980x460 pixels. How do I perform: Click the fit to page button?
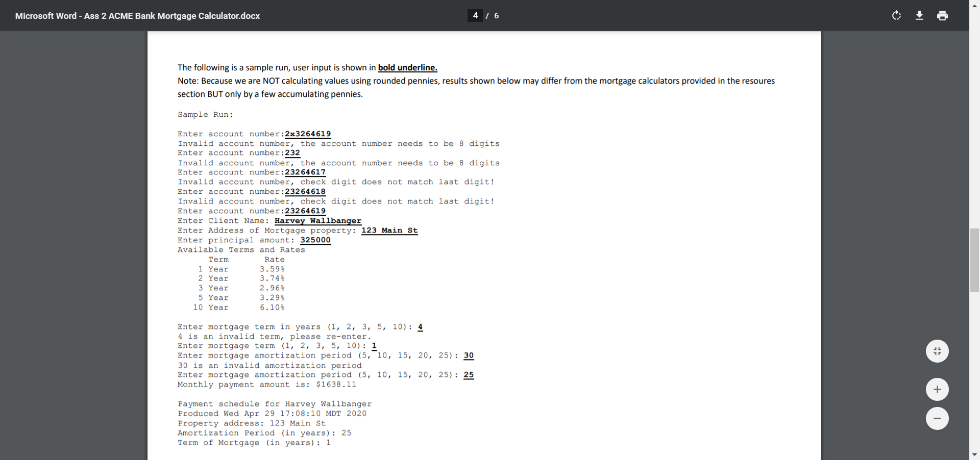point(937,351)
